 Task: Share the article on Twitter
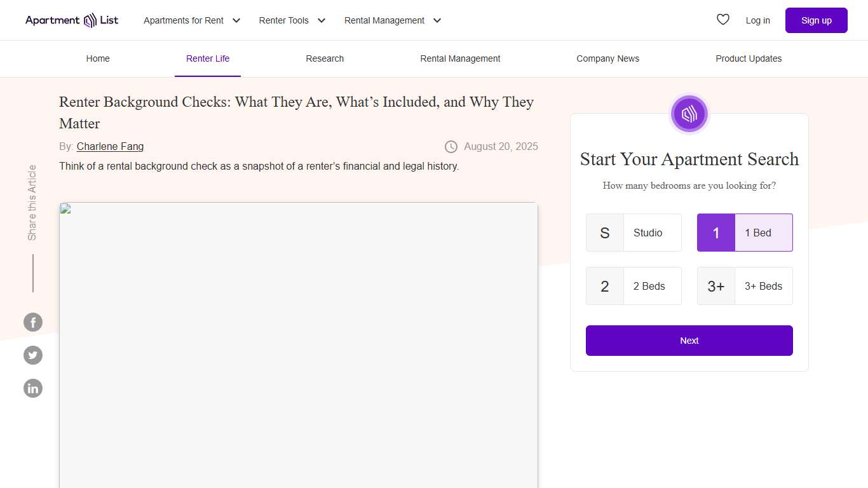(x=33, y=355)
